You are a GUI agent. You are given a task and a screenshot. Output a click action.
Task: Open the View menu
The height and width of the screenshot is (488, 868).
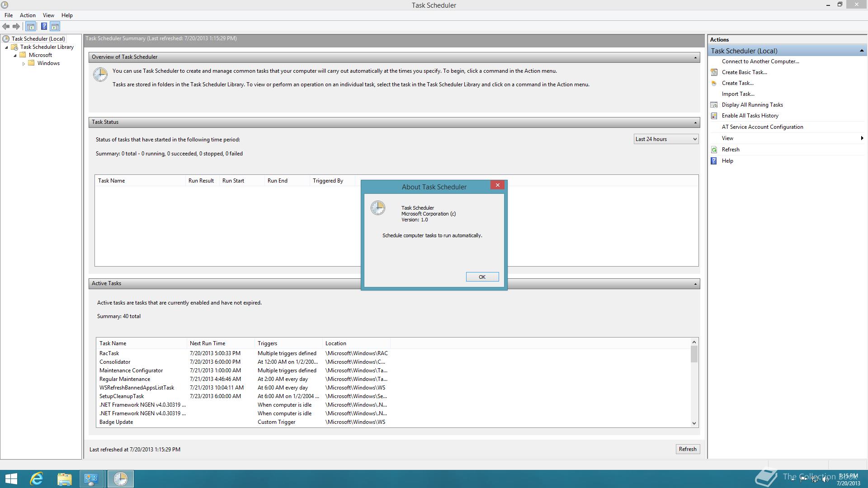tap(48, 15)
